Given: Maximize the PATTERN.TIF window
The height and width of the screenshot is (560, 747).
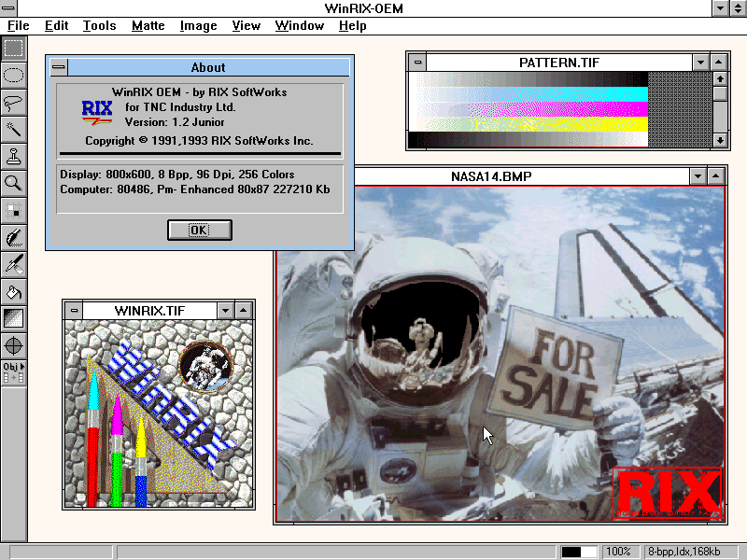Looking at the screenshot, I should coord(718,63).
